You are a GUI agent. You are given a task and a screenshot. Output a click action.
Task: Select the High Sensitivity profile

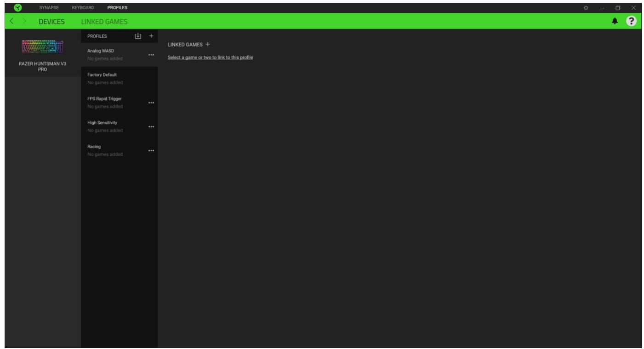tap(120, 126)
